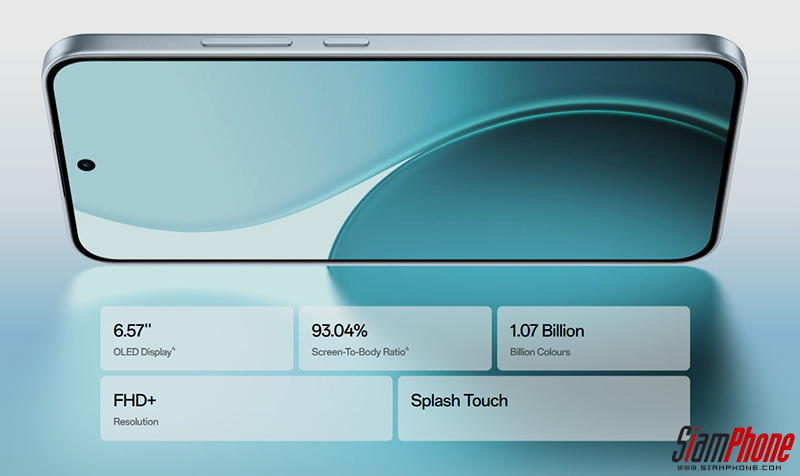
Task: Click the "93.04%" value
Action: (x=339, y=331)
